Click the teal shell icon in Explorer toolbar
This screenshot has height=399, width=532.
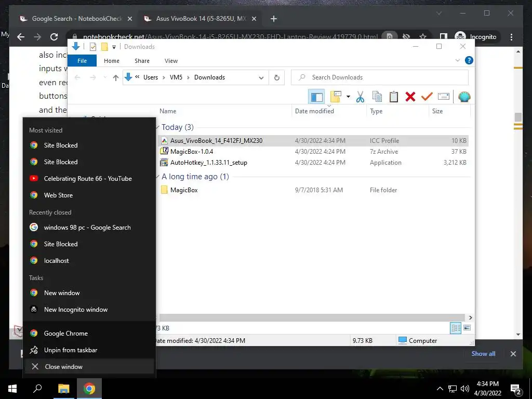coord(464,97)
